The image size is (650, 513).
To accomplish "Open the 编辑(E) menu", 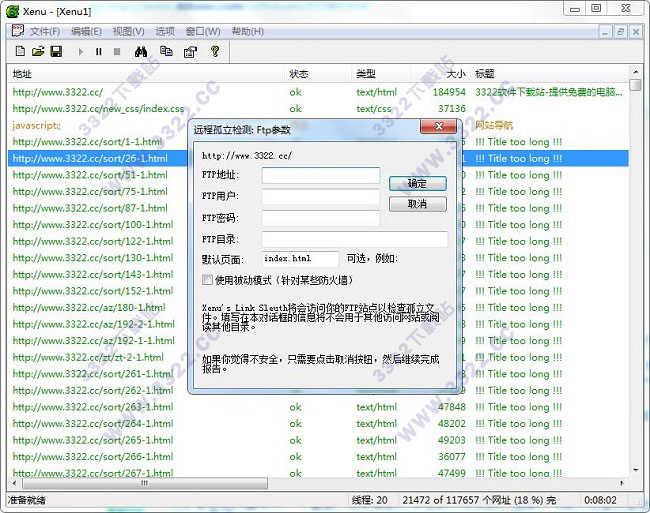I will (86, 31).
